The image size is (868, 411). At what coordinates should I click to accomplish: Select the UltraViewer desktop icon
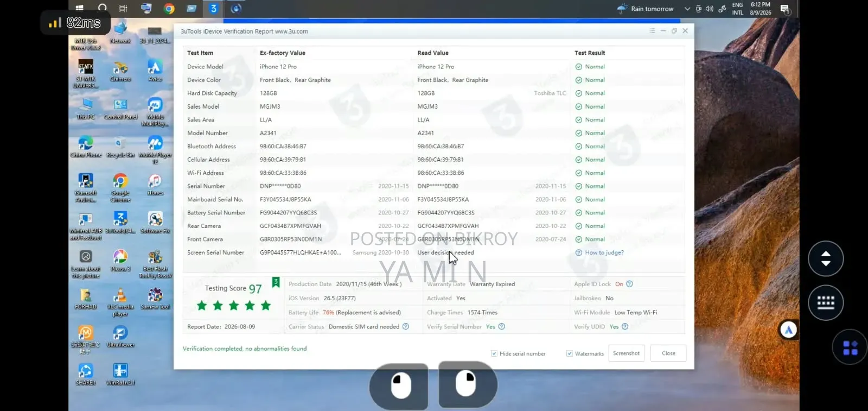[x=120, y=337]
